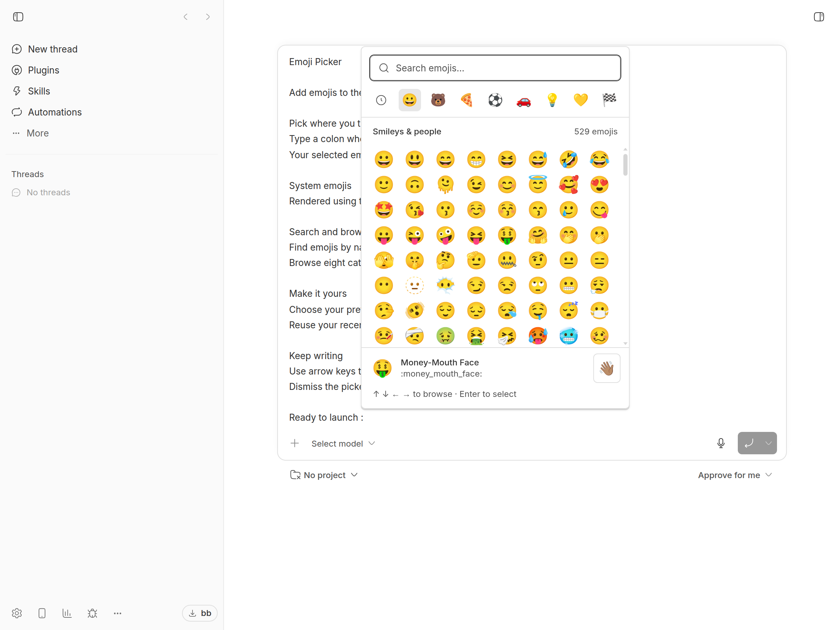Open the soccer ball activities category
840x630 pixels.
495,100
